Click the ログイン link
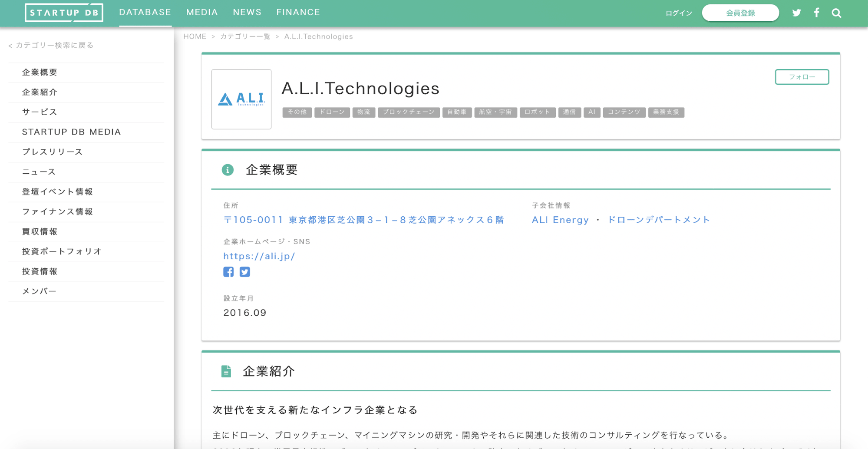Image resolution: width=868 pixels, height=449 pixels. point(679,13)
